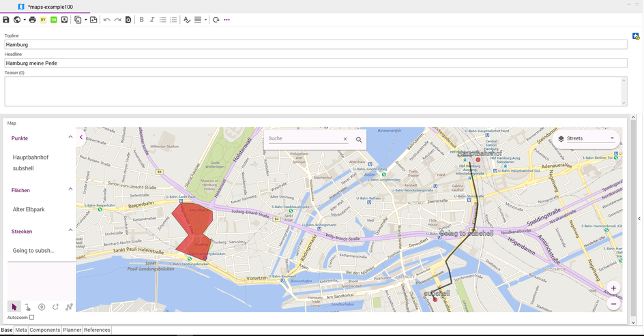644x336 pixels.
Task: Click the add media document icon
Action: [93, 20]
